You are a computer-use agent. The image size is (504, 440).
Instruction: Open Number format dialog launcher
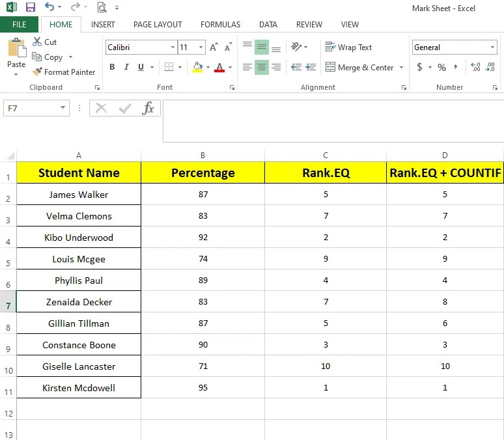tap(495, 87)
